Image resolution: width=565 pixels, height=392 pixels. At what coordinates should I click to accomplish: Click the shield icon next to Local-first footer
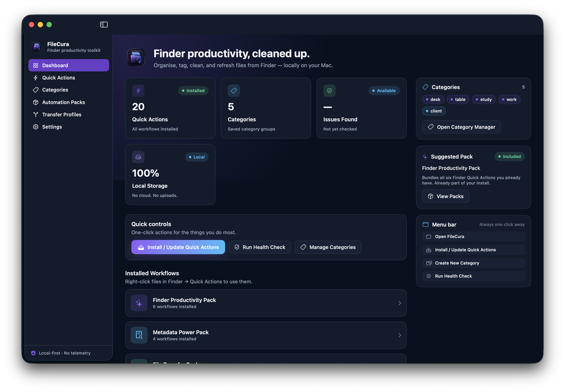[x=33, y=353]
